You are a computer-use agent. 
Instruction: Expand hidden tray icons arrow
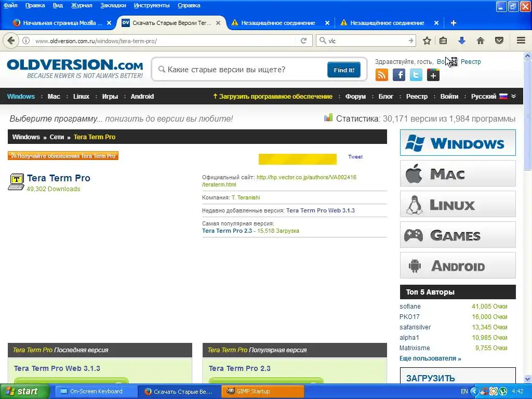click(x=475, y=391)
